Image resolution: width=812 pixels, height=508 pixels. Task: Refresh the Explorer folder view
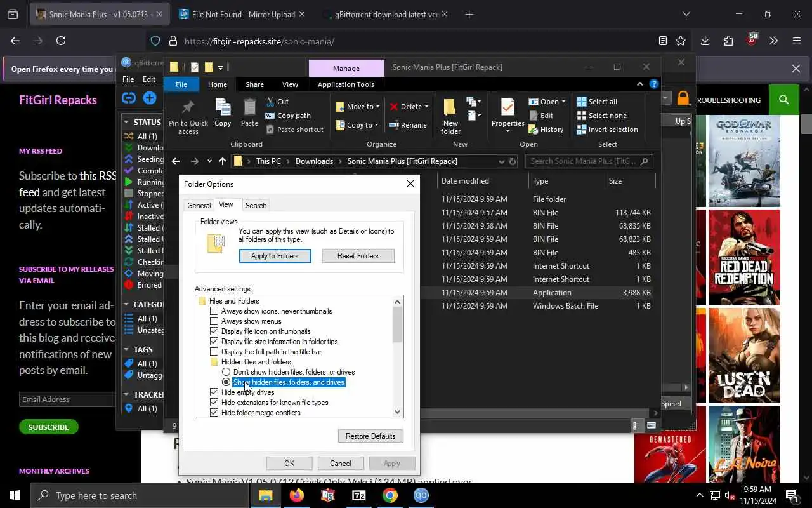click(x=513, y=161)
